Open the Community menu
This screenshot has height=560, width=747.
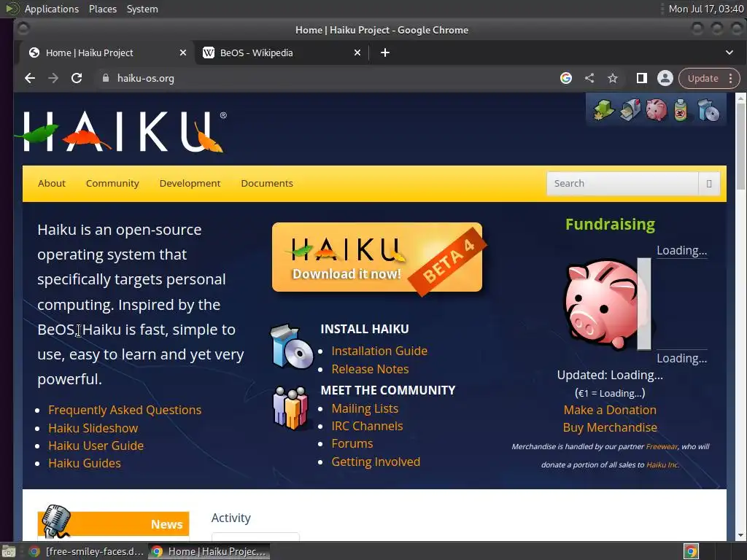(112, 183)
